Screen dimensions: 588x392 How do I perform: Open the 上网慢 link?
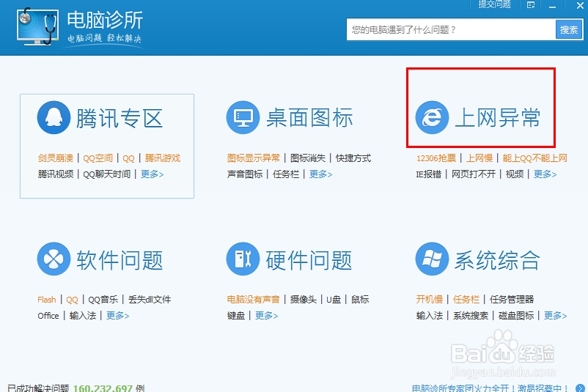point(479,158)
